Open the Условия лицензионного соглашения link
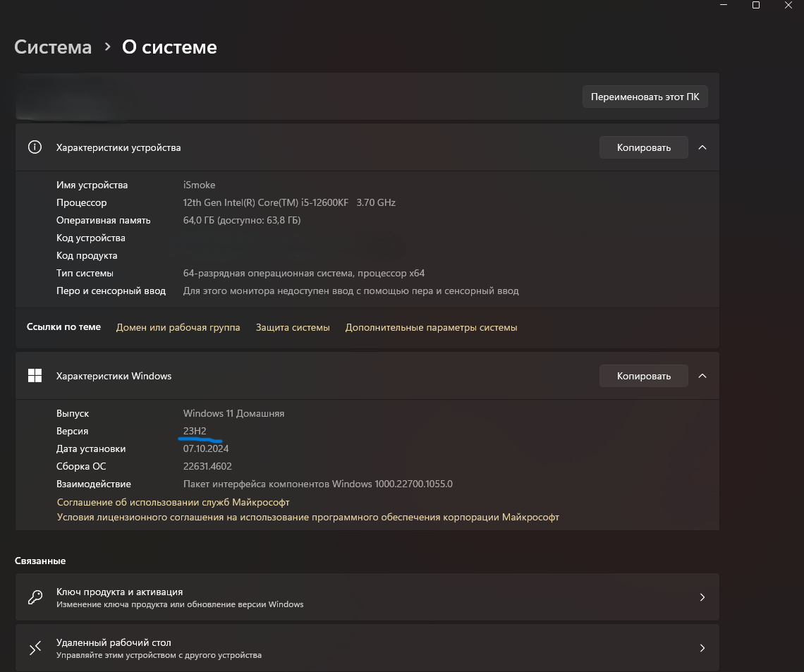The height and width of the screenshot is (672, 804). [308, 517]
